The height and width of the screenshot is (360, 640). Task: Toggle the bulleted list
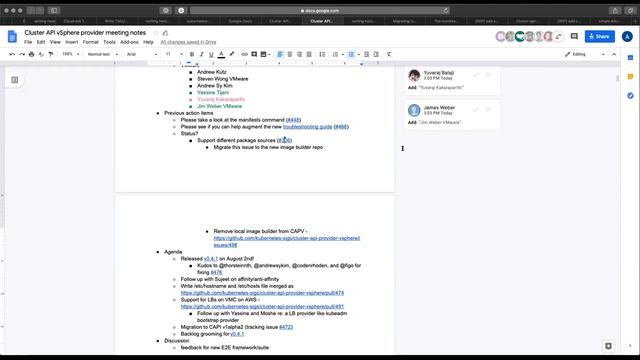[x=351, y=54]
